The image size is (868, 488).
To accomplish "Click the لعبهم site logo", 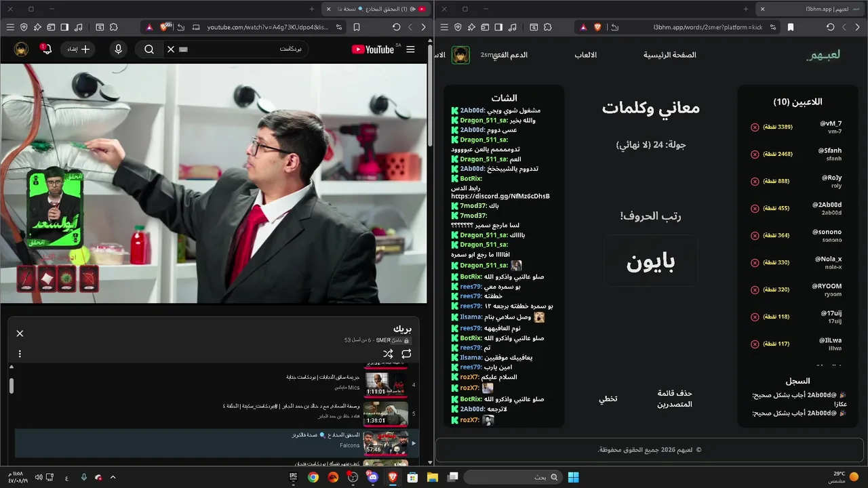I will (823, 55).
